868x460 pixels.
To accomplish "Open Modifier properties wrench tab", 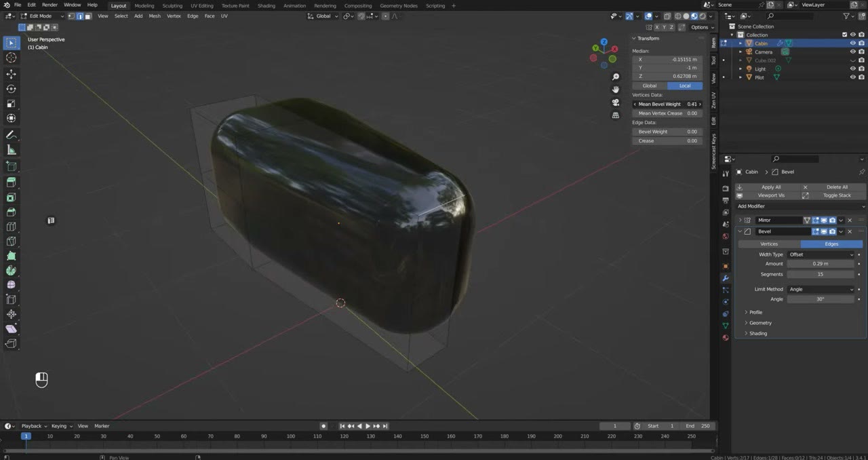I will pyautogui.click(x=726, y=278).
